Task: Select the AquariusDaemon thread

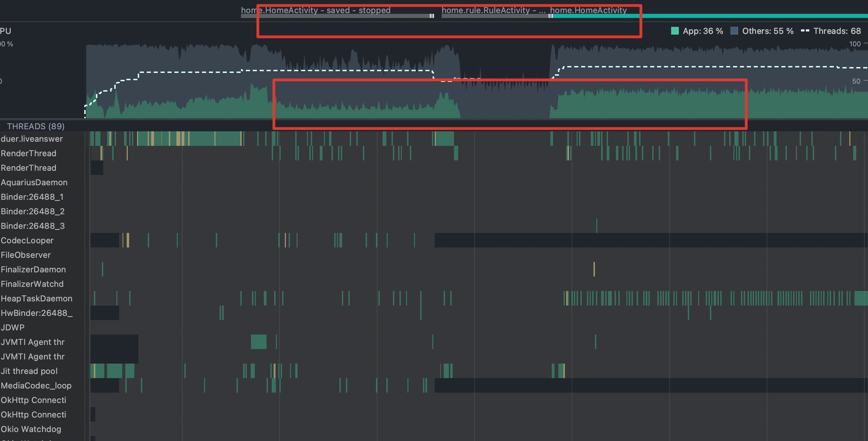Action: click(35, 182)
